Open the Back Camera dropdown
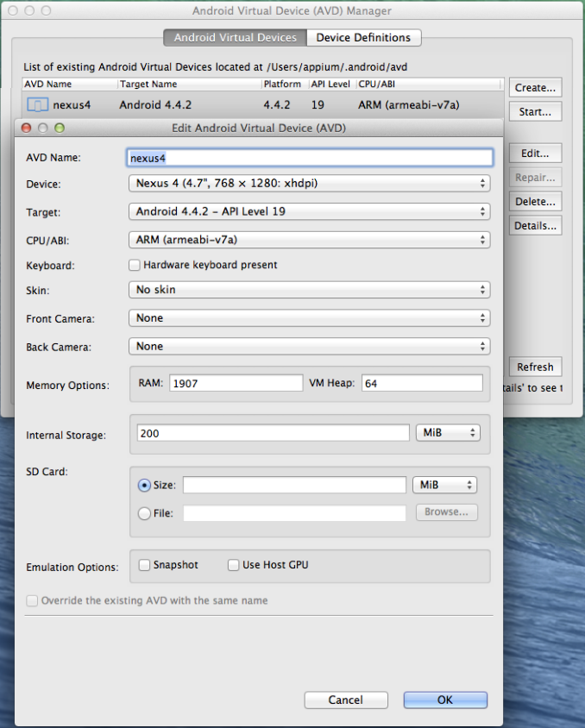This screenshot has width=585, height=728. (309, 347)
